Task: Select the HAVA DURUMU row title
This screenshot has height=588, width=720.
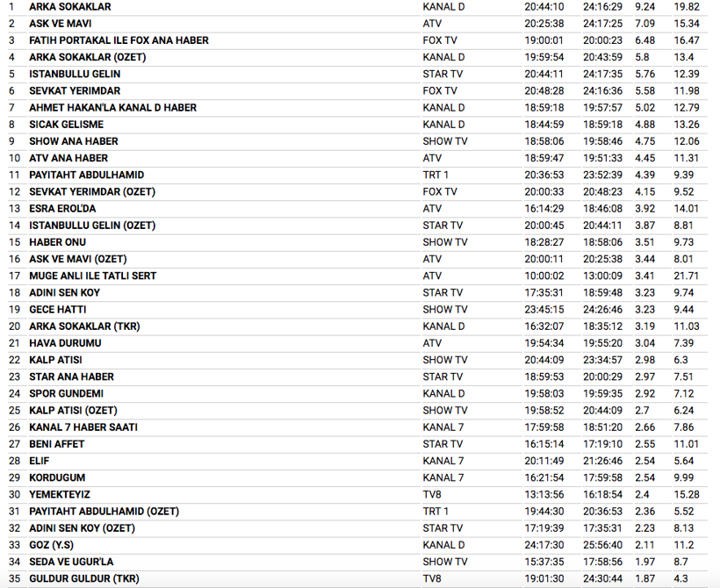Action: pyautogui.click(x=65, y=343)
